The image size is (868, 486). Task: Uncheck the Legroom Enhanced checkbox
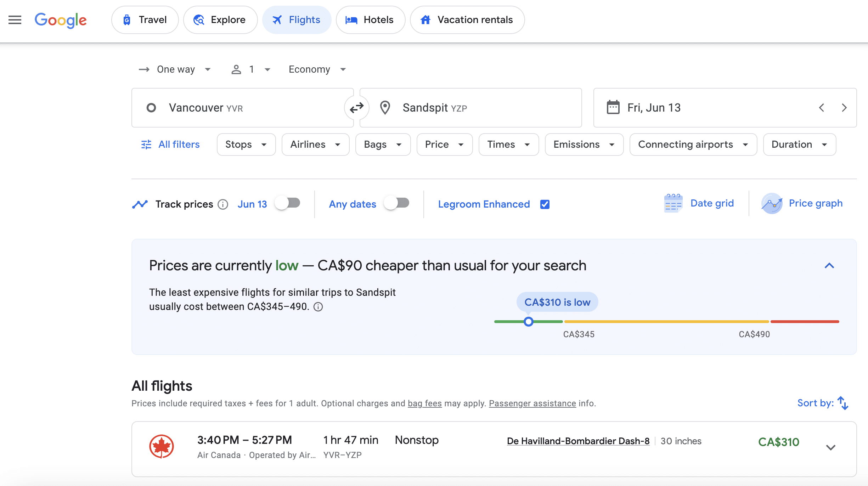(545, 204)
